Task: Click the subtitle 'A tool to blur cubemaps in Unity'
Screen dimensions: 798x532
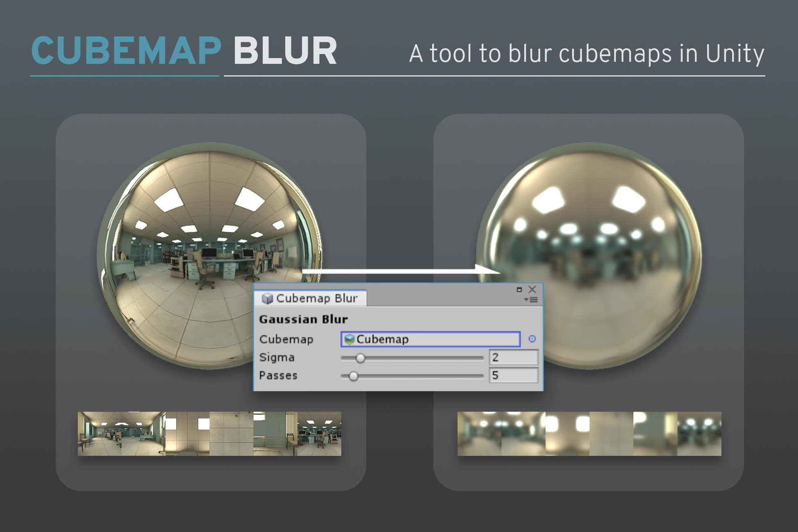Action: tap(587, 54)
